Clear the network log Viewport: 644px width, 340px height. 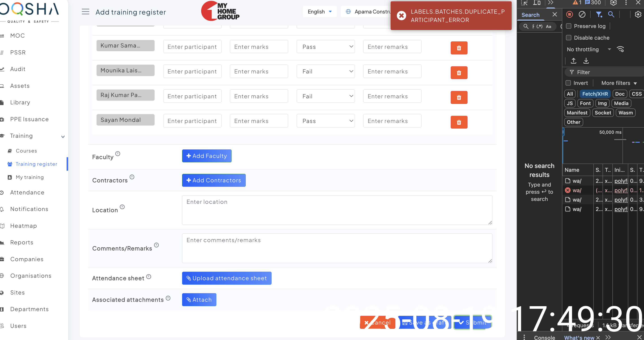pyautogui.click(x=582, y=15)
